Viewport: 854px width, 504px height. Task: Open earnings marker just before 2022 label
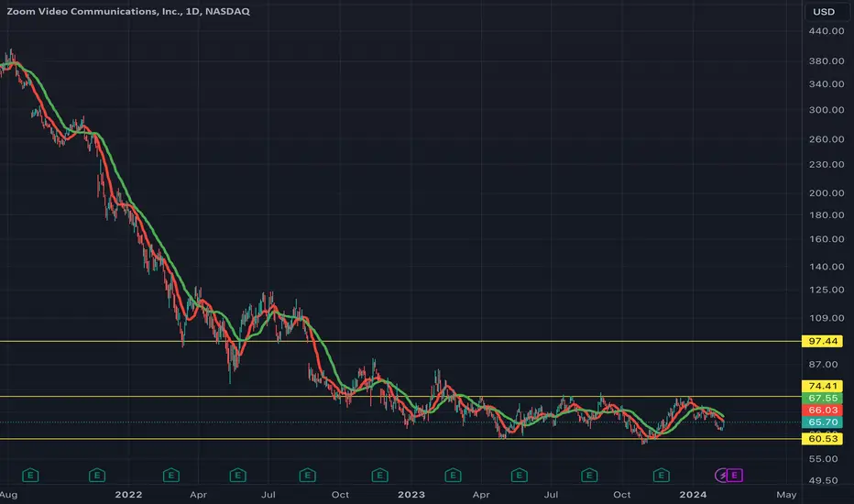point(97,476)
